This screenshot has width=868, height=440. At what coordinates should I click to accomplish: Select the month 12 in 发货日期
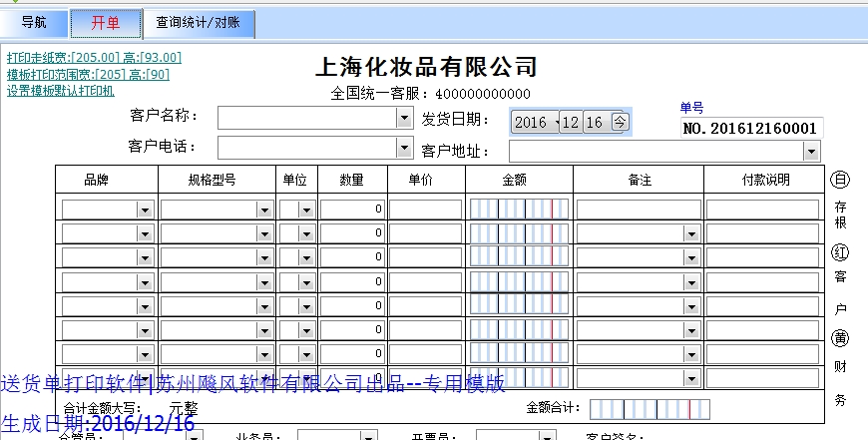(570, 123)
